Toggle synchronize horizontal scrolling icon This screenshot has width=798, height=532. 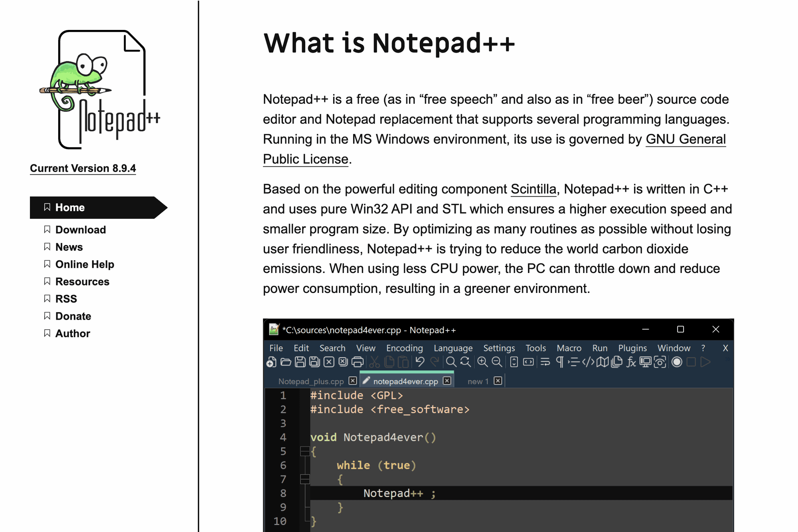pyautogui.click(x=528, y=362)
